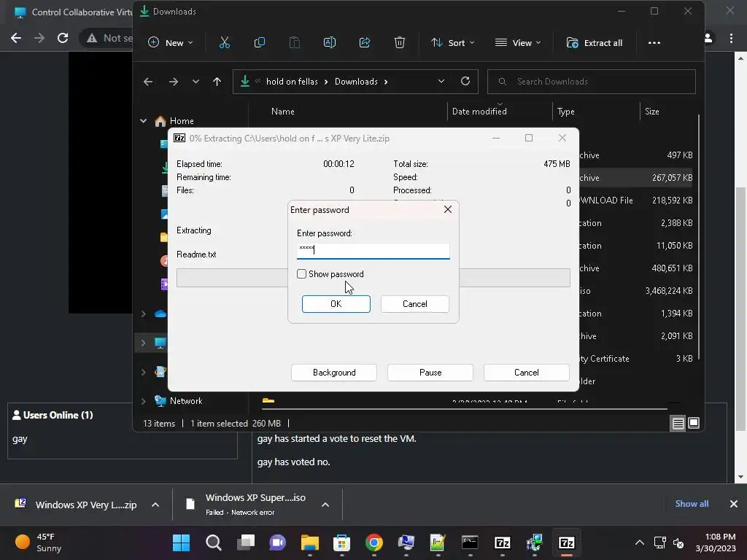
Task: Click the Share icon in Explorer toolbar
Action: click(x=365, y=43)
